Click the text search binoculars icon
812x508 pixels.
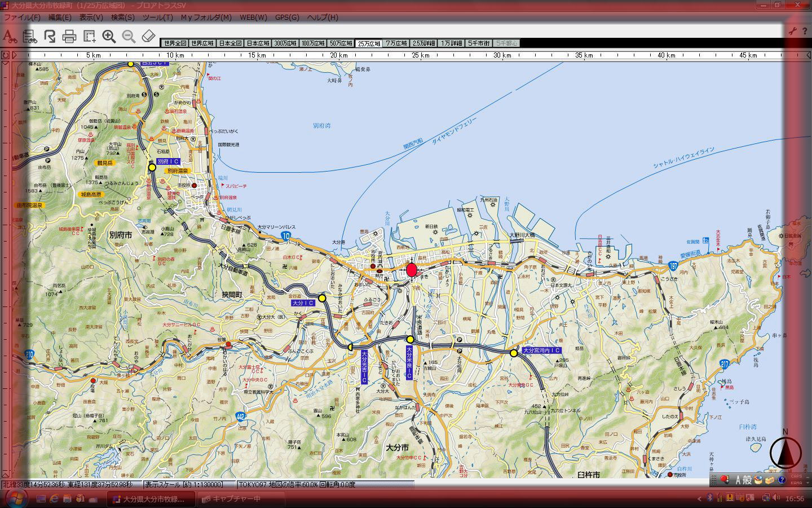9,37
